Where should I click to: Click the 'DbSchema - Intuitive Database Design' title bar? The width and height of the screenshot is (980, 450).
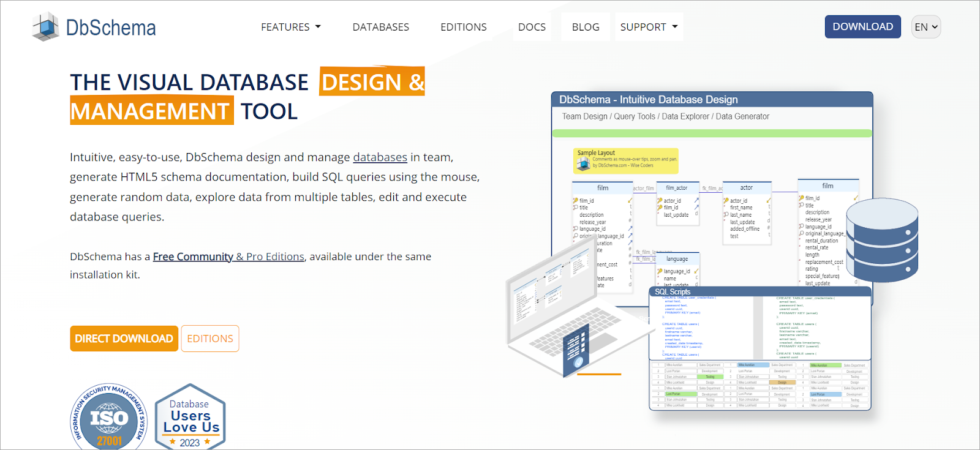point(712,100)
